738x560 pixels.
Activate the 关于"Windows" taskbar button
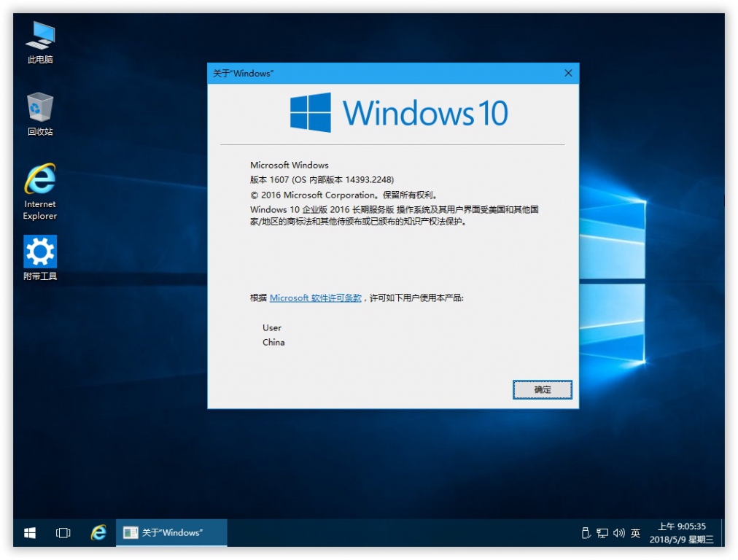(171, 533)
